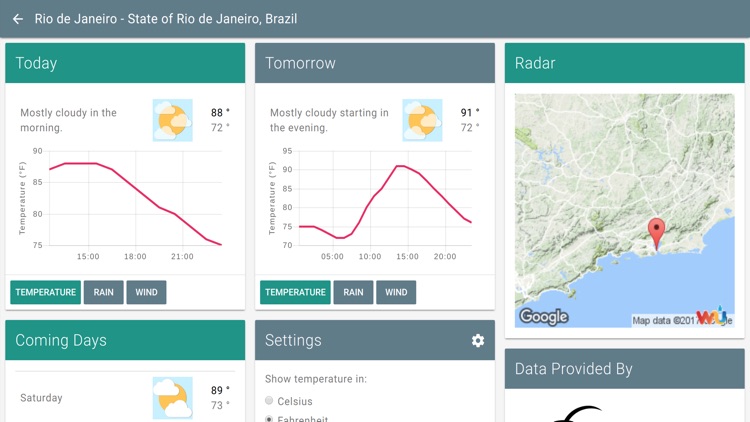The height and width of the screenshot is (422, 750).
Task: Select Celsius temperature unit
Action: click(269, 400)
